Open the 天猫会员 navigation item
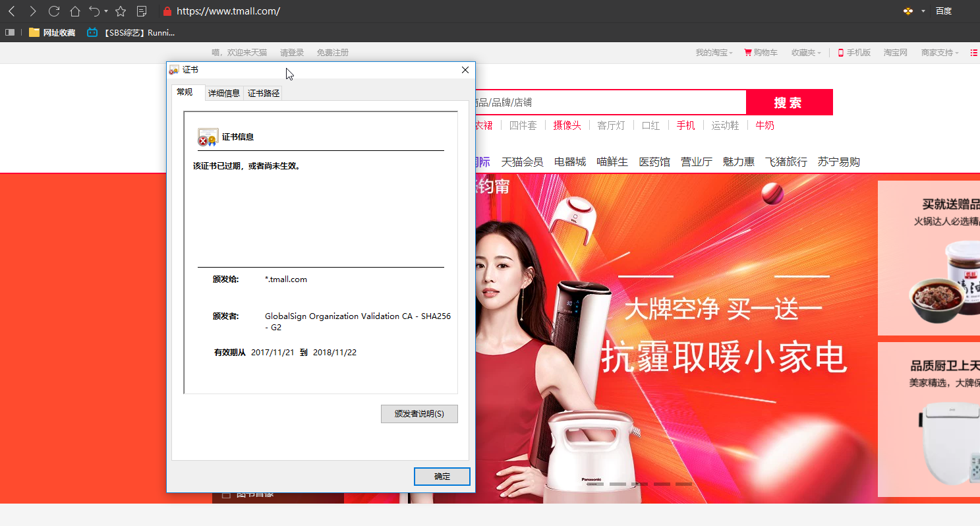This screenshot has height=526, width=980. click(x=522, y=161)
